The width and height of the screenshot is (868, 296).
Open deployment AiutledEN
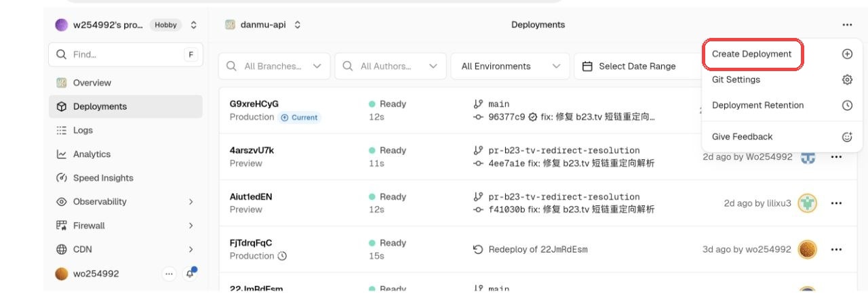tap(251, 196)
